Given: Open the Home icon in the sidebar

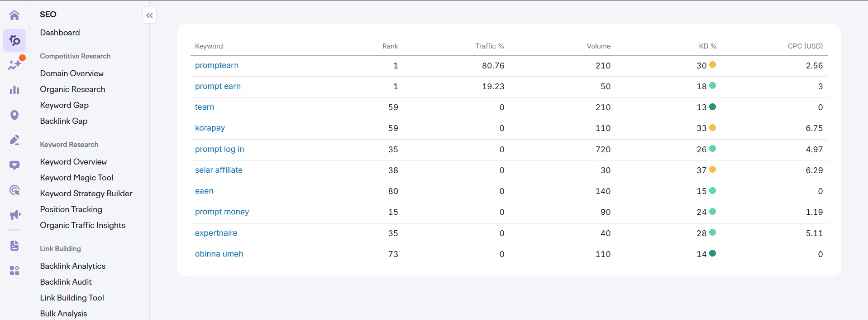Looking at the screenshot, I should (14, 15).
